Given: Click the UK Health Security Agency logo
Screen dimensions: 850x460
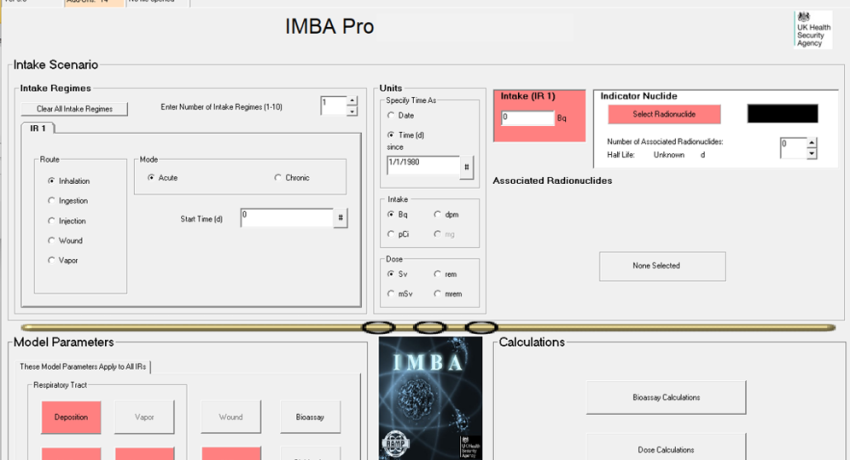Looking at the screenshot, I should [x=813, y=30].
